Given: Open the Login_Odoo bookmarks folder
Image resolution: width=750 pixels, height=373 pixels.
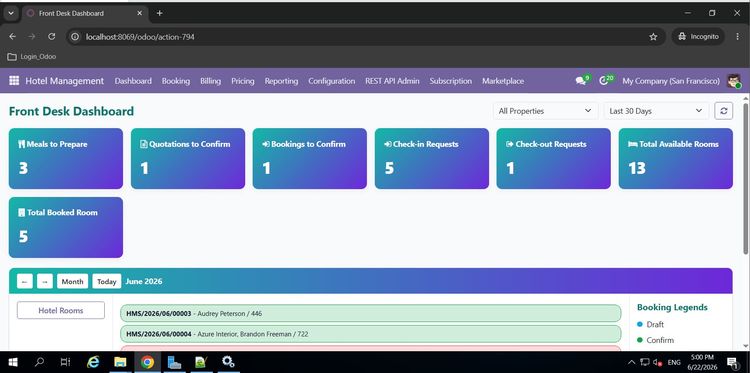Looking at the screenshot, I should (x=32, y=56).
